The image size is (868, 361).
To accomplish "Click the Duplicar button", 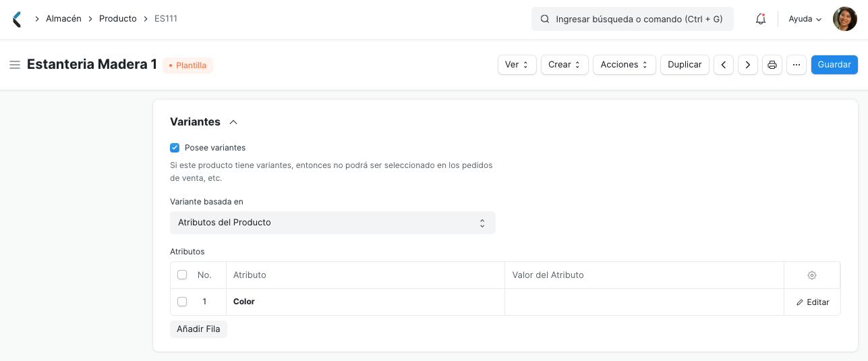I will pos(685,65).
